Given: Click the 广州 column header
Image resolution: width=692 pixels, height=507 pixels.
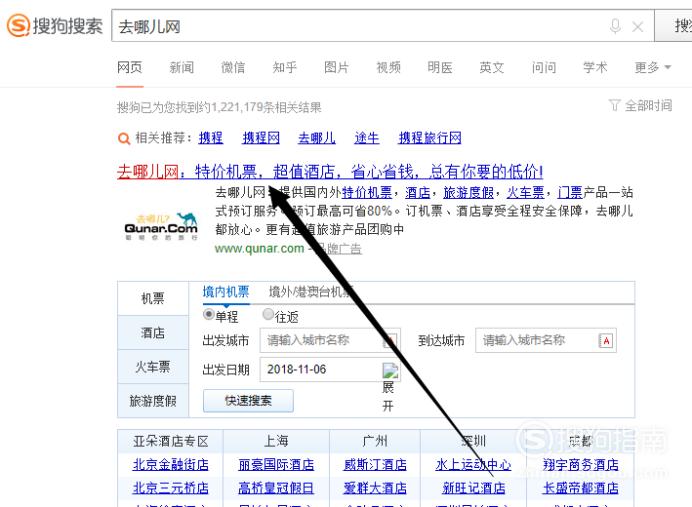Looking at the screenshot, I should tap(375, 441).
